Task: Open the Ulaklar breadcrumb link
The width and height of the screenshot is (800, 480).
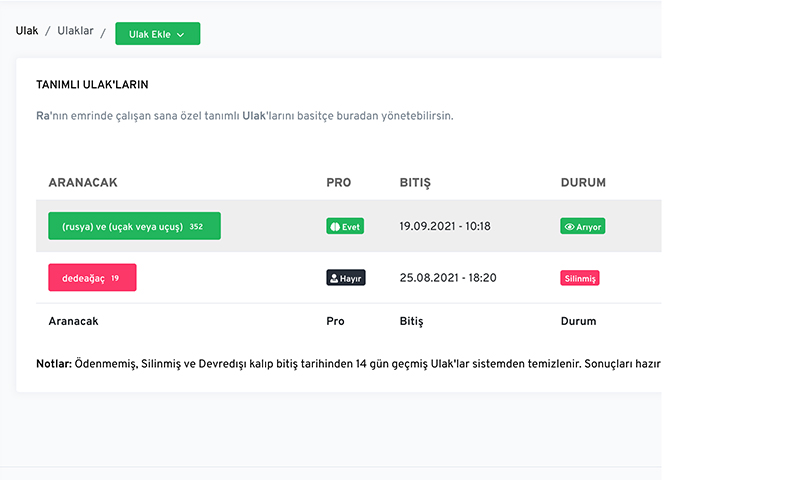Action: (x=75, y=31)
